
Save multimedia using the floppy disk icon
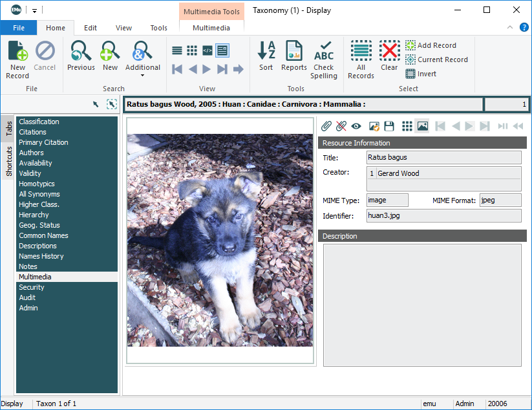pyautogui.click(x=389, y=126)
